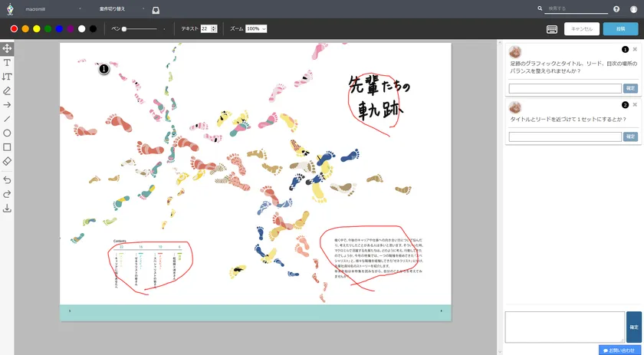
Task: Click the ペン pen label
Action: click(x=116, y=29)
